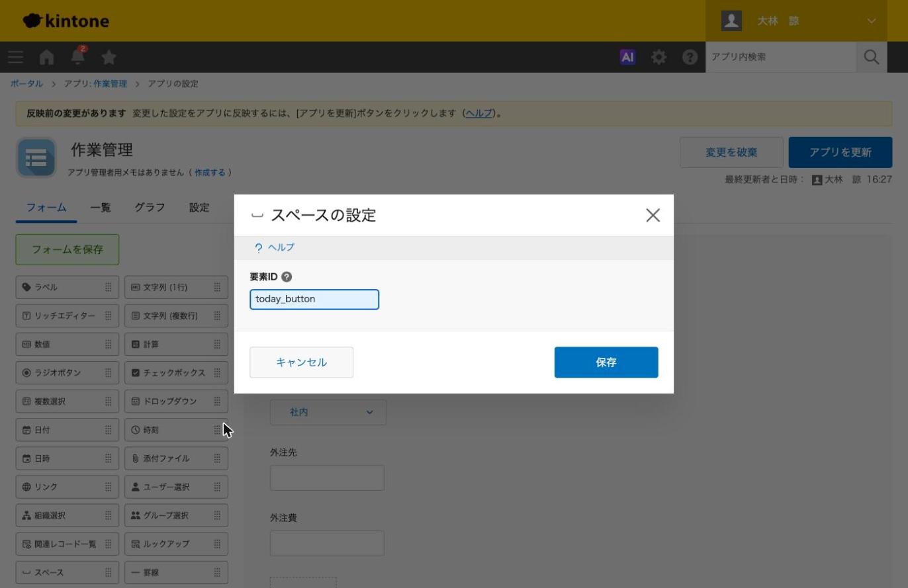Select the ラベル field item
This screenshot has width=908, height=588.
point(68,287)
